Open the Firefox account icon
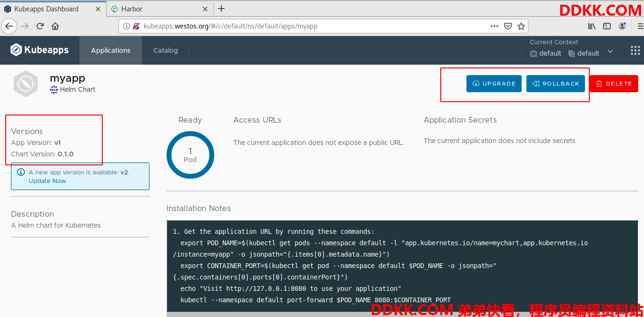 click(x=622, y=26)
